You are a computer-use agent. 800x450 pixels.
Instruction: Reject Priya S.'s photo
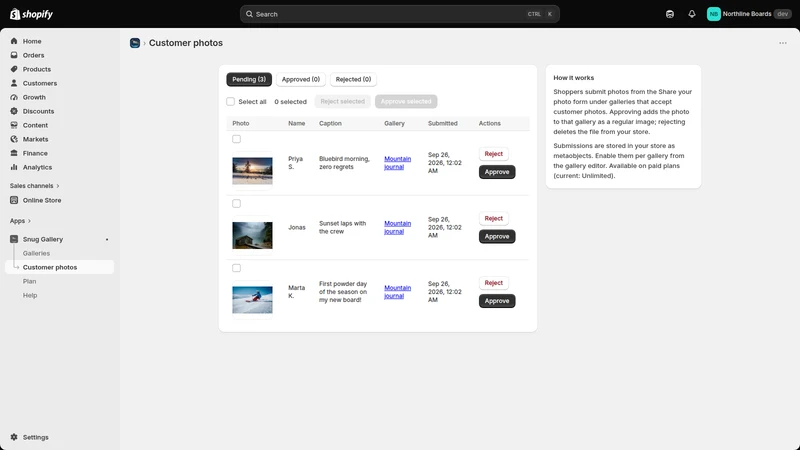tap(493, 154)
